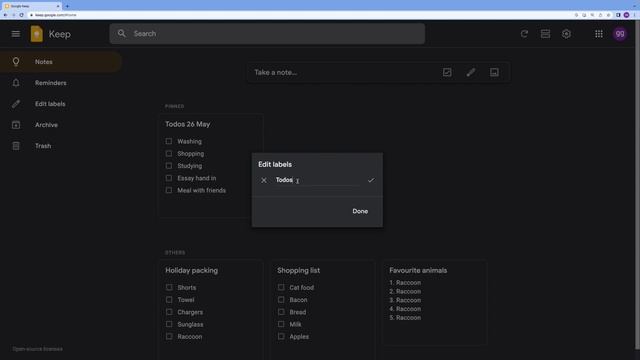Open the Open-source licenses link

38,349
